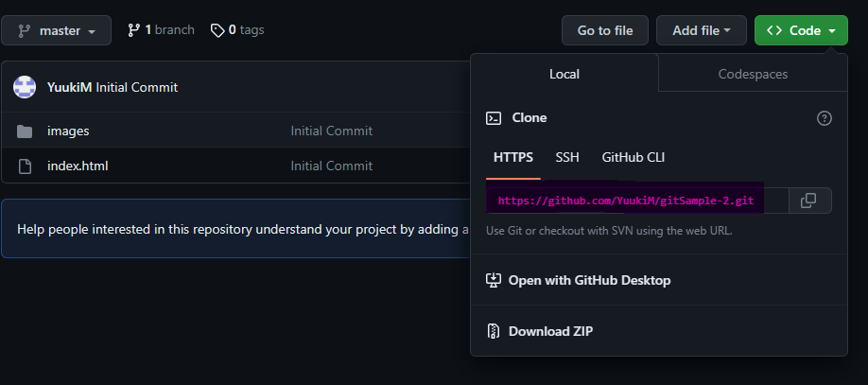Choose the SSH clone option
This screenshot has width=868, height=385.
point(567,157)
